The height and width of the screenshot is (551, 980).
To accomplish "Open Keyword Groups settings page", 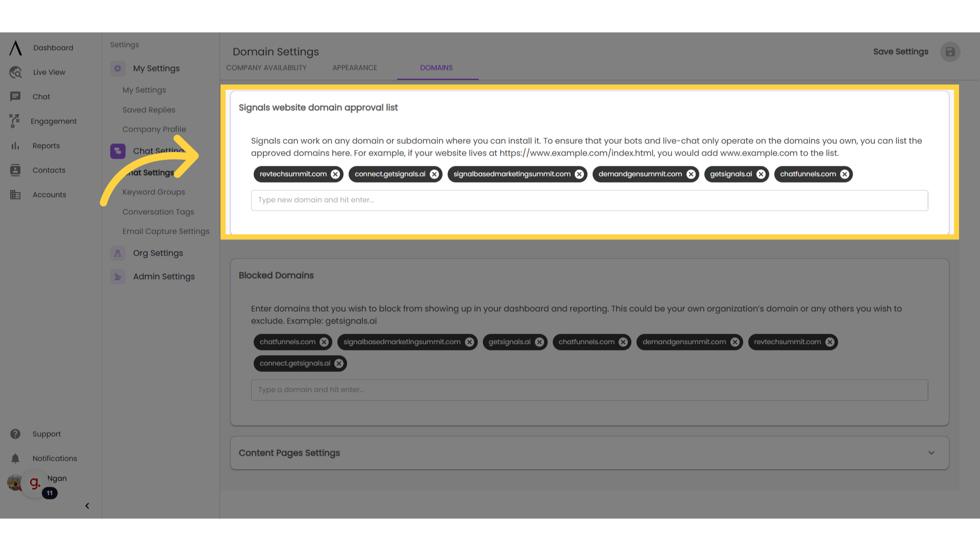I will point(154,191).
